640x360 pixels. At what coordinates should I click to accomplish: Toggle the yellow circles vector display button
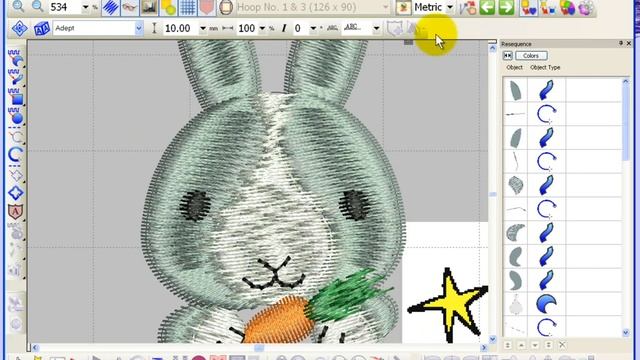(x=168, y=7)
